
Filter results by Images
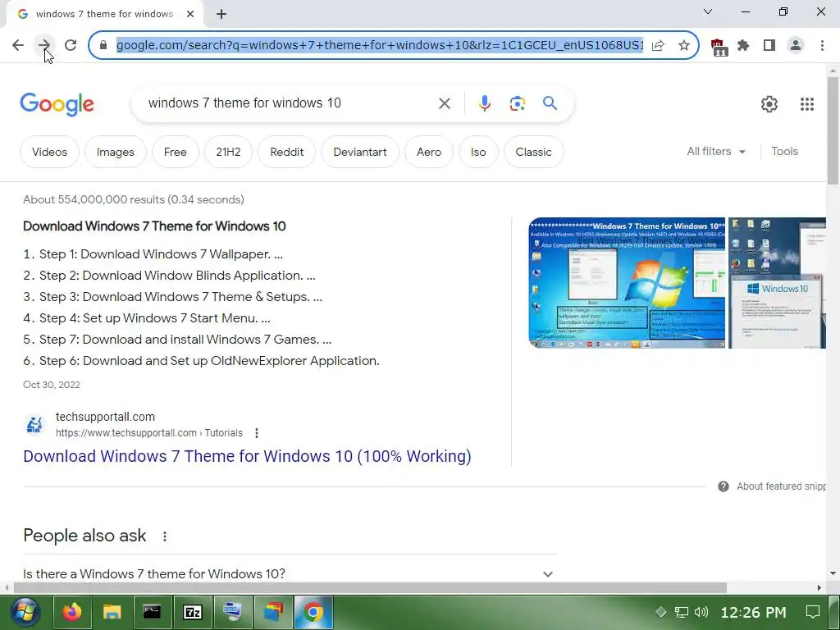click(115, 152)
